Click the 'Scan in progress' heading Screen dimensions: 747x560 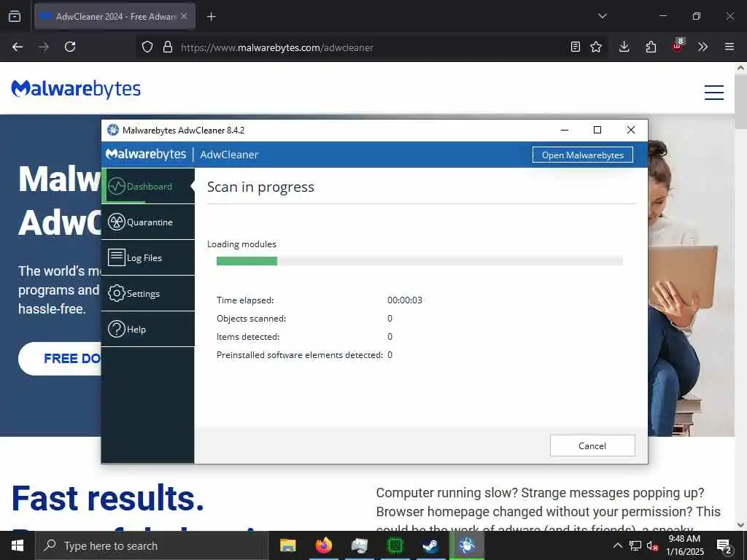point(260,187)
